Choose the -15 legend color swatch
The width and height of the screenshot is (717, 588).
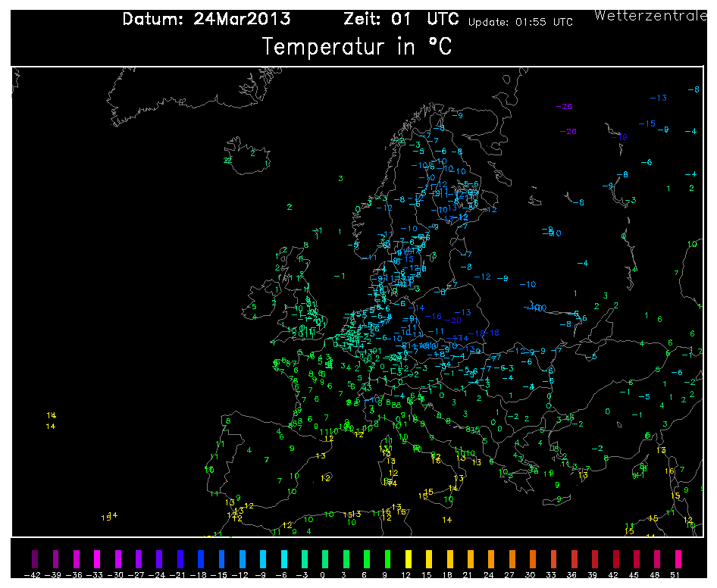click(222, 558)
